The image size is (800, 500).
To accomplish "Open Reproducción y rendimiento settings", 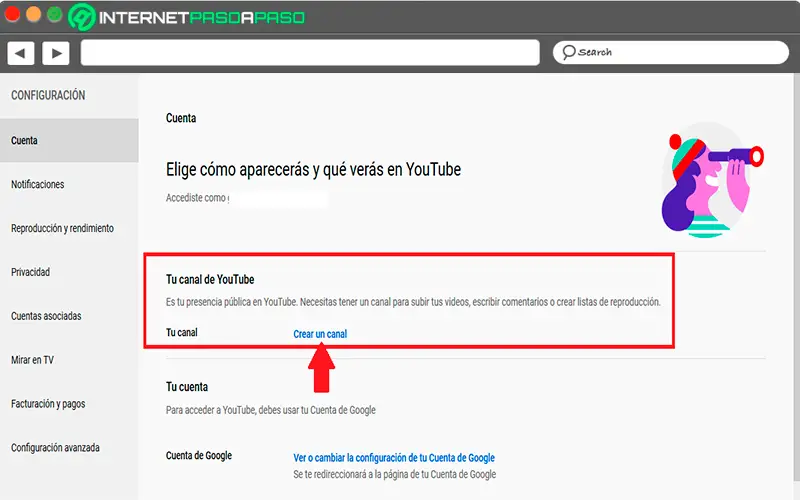I will (x=62, y=228).
